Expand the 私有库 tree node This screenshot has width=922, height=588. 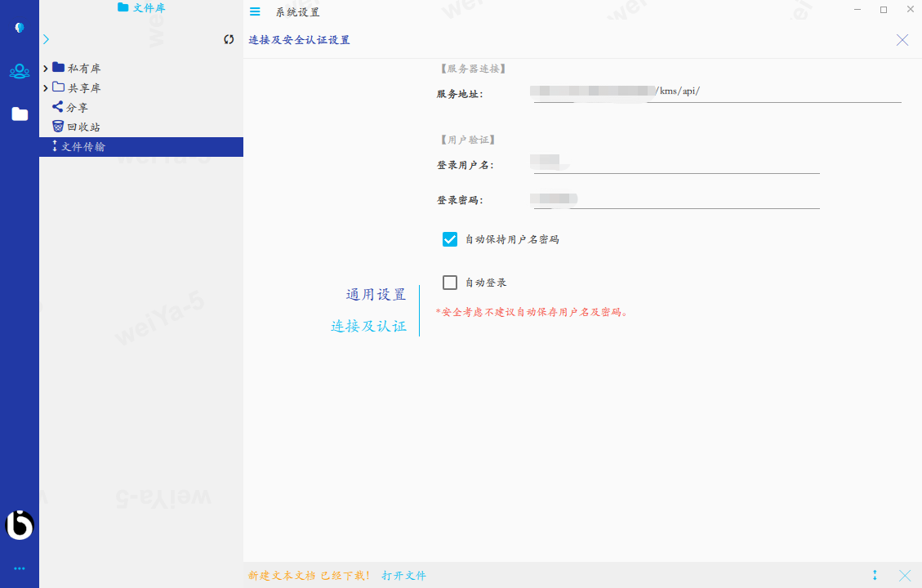pyautogui.click(x=45, y=69)
